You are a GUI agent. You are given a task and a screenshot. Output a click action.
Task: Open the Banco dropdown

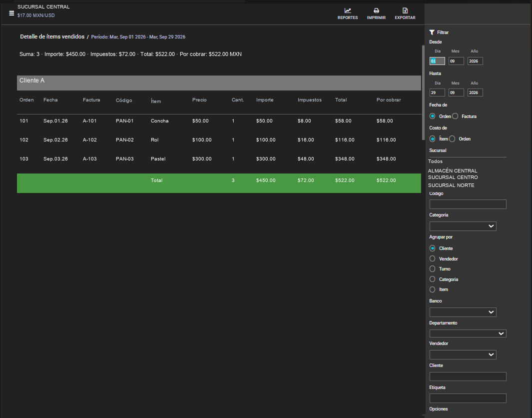tap(463, 312)
